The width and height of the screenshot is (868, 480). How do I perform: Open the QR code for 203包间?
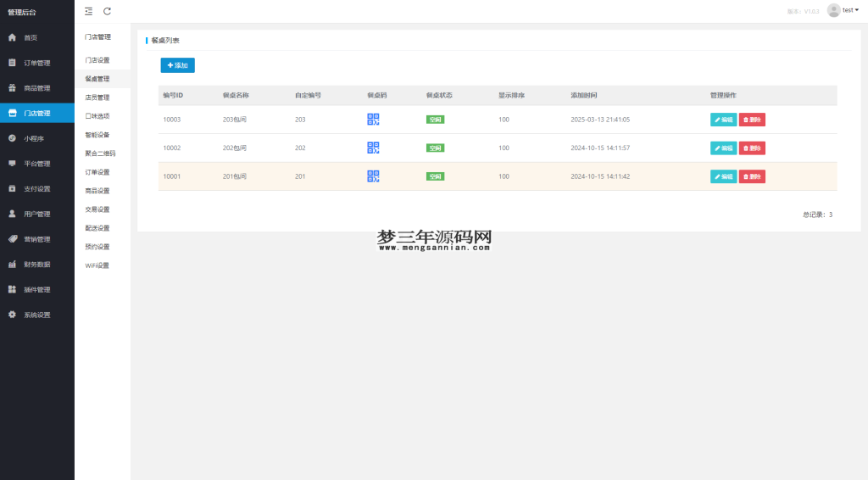point(373,119)
